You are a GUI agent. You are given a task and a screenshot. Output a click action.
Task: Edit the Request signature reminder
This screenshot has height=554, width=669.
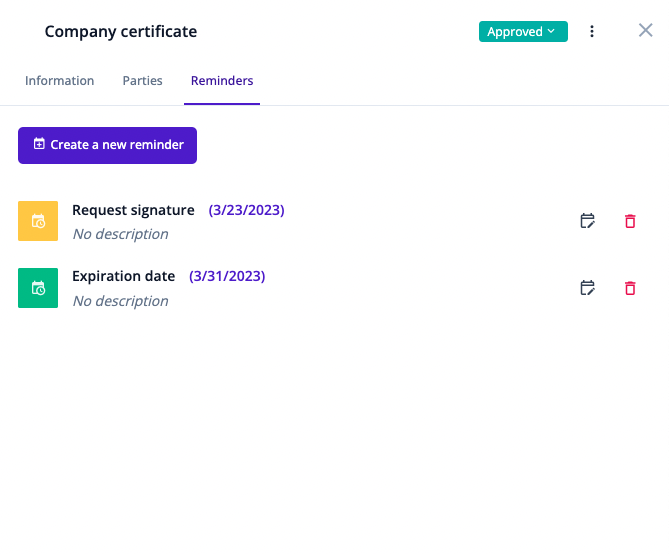click(x=588, y=221)
